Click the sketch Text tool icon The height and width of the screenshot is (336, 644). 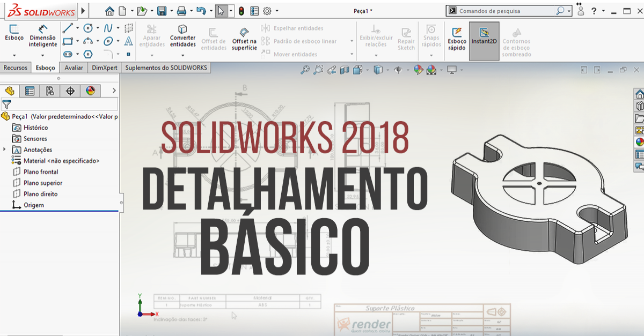[129, 41]
